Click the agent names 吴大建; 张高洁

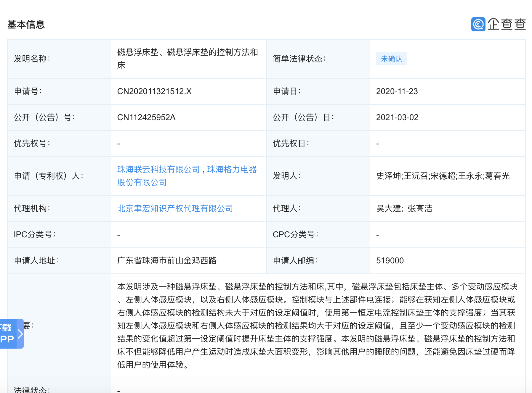coord(404,209)
